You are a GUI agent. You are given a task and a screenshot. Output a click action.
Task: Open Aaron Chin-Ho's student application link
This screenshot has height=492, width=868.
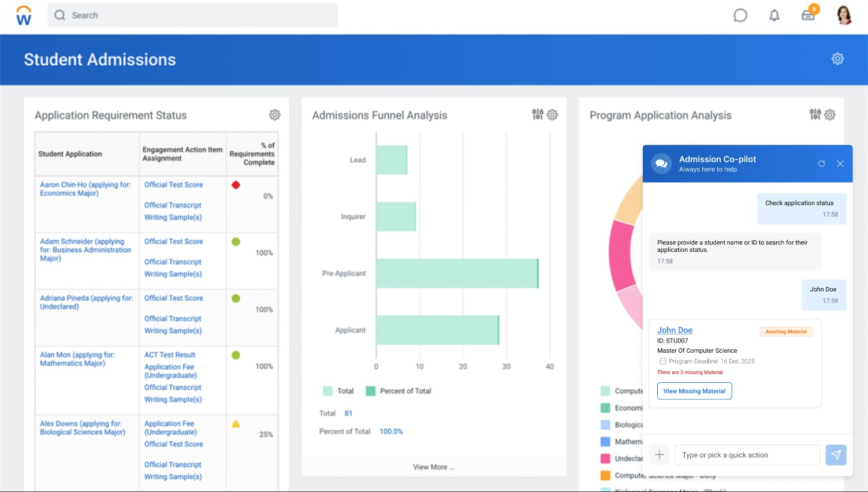[85, 189]
